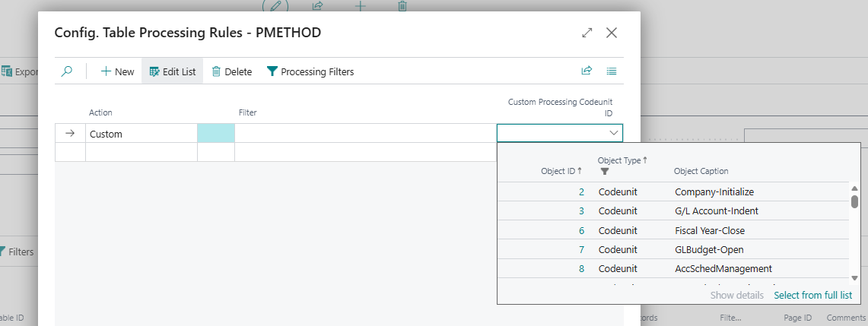Screen dimensions: 868x326
Task: Click the row selector arrow for Custom row
Action: pos(70,134)
